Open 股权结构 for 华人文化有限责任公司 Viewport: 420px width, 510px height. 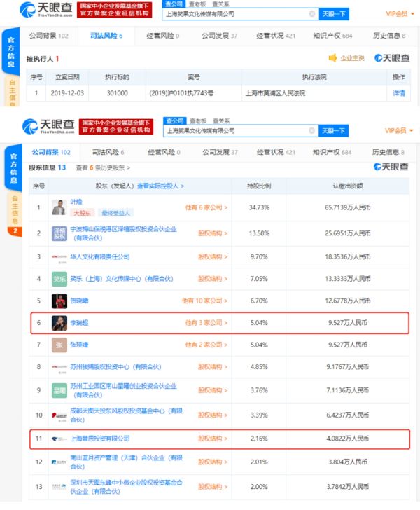[x=213, y=257]
